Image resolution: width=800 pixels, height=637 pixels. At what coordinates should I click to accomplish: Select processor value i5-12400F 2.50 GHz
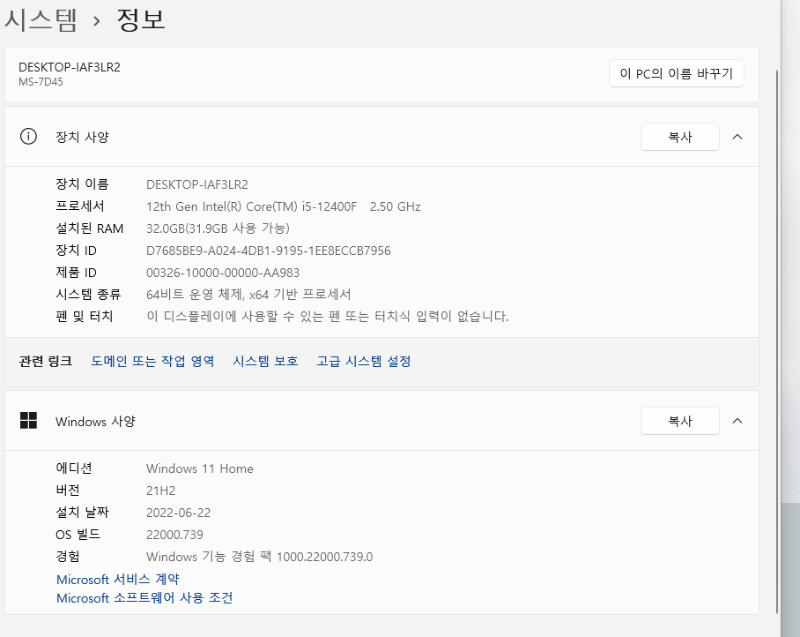[x=283, y=207]
